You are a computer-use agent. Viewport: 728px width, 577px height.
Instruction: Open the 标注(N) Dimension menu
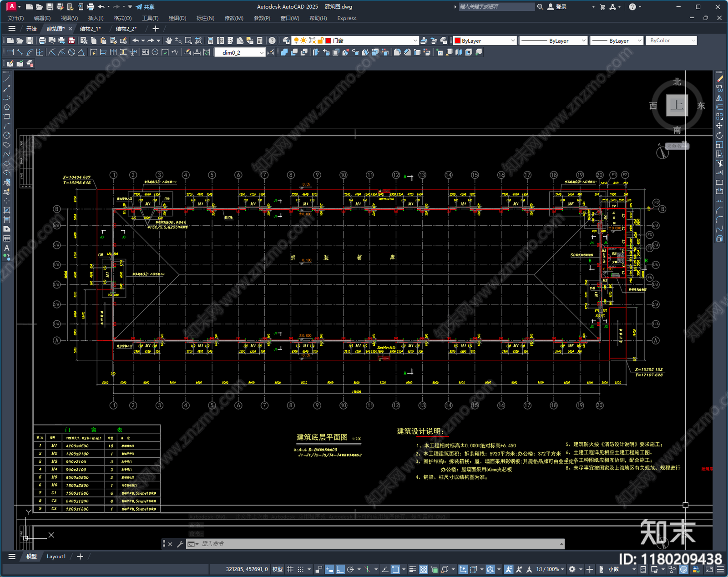(x=205, y=18)
